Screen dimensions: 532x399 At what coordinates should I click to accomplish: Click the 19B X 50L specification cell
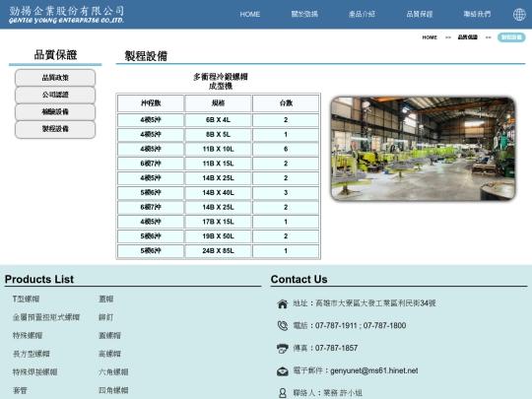[218, 236]
